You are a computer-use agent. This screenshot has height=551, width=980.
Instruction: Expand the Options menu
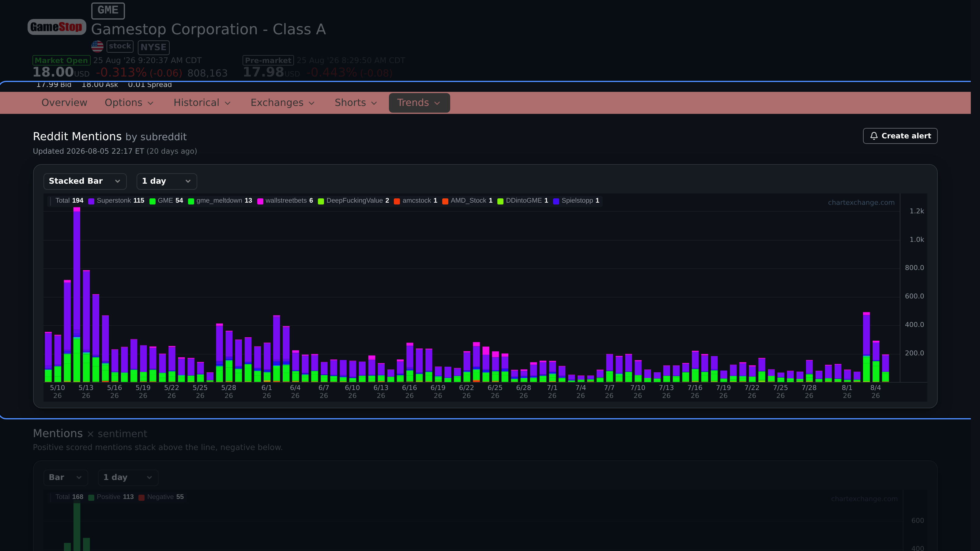129,103
